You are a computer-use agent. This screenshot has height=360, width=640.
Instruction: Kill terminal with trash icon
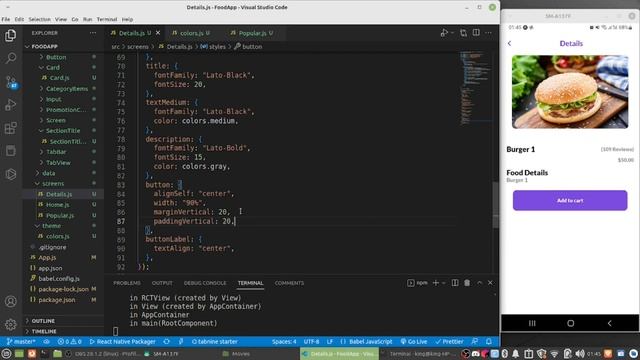pyautogui.click(x=467, y=283)
